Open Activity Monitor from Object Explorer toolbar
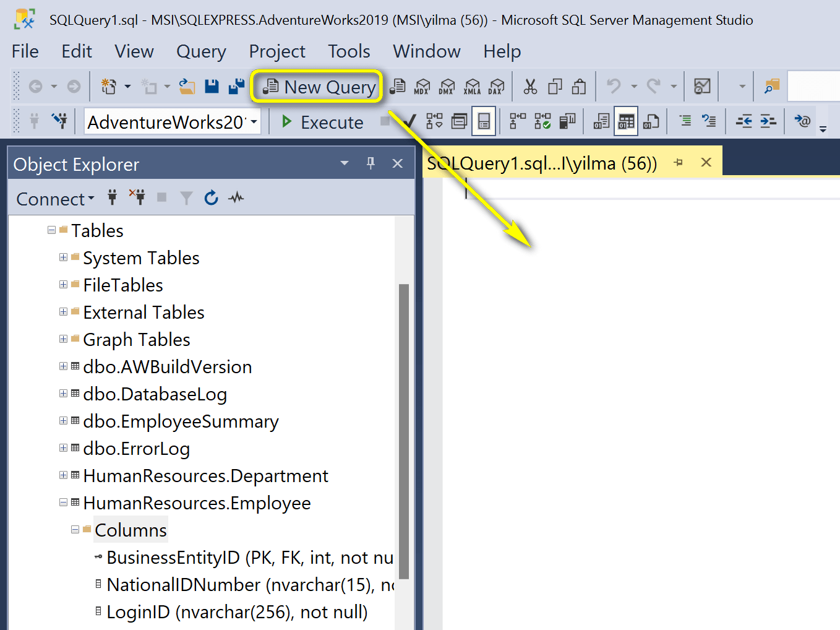840x630 pixels. coord(236,197)
